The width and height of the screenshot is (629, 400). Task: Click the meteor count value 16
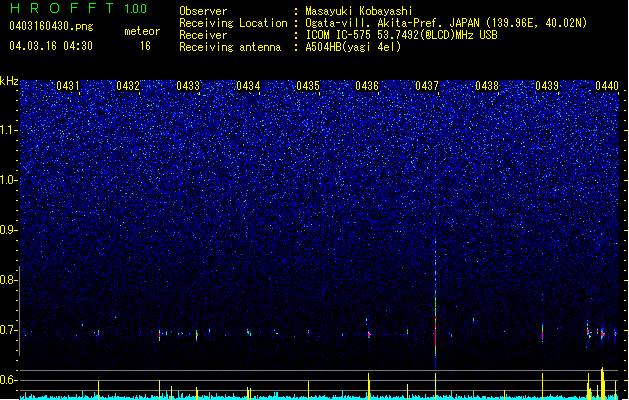145,46
